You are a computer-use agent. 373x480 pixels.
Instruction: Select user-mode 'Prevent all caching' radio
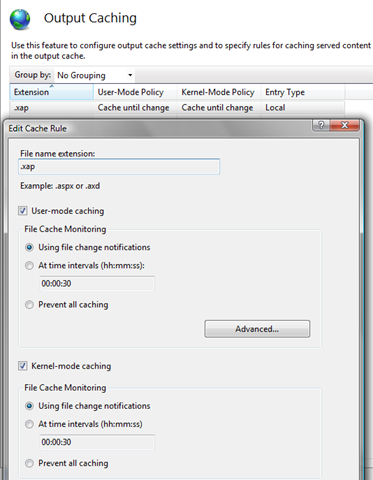29,305
